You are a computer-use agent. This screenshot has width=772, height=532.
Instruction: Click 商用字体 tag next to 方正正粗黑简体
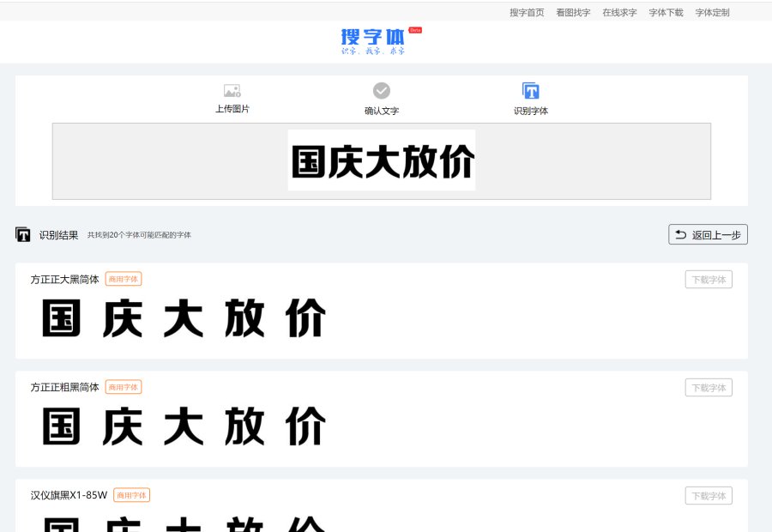point(124,387)
